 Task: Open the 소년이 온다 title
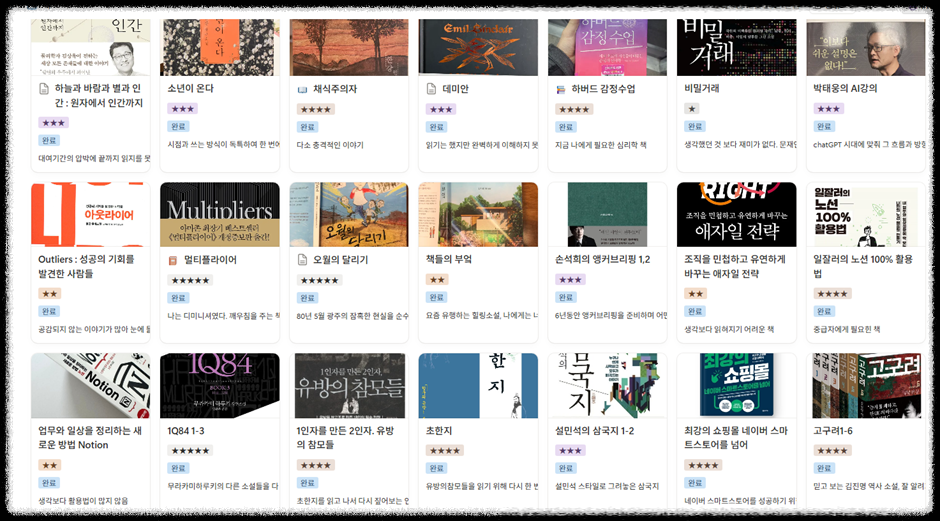(190, 88)
